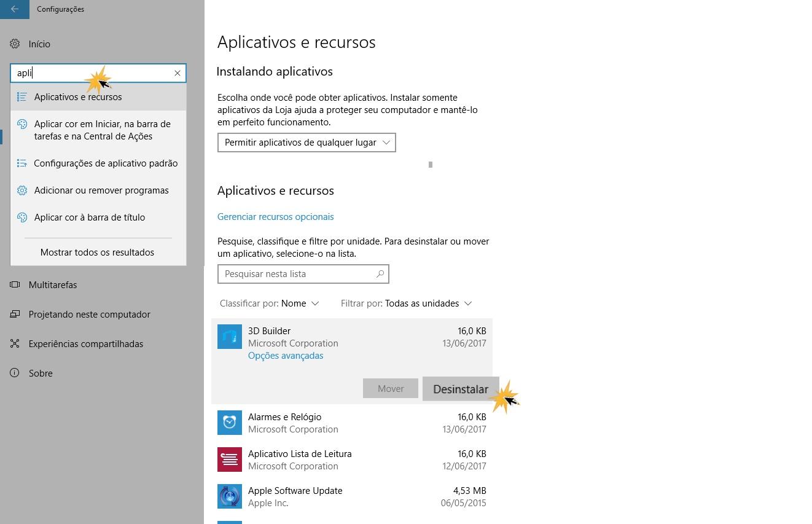Click the 12/06/2017 install date
This screenshot has height=524, width=812.
tap(464, 466)
